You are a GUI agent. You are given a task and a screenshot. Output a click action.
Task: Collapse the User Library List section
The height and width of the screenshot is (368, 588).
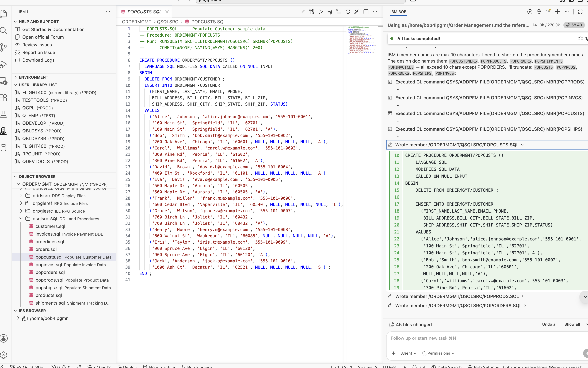click(15, 85)
